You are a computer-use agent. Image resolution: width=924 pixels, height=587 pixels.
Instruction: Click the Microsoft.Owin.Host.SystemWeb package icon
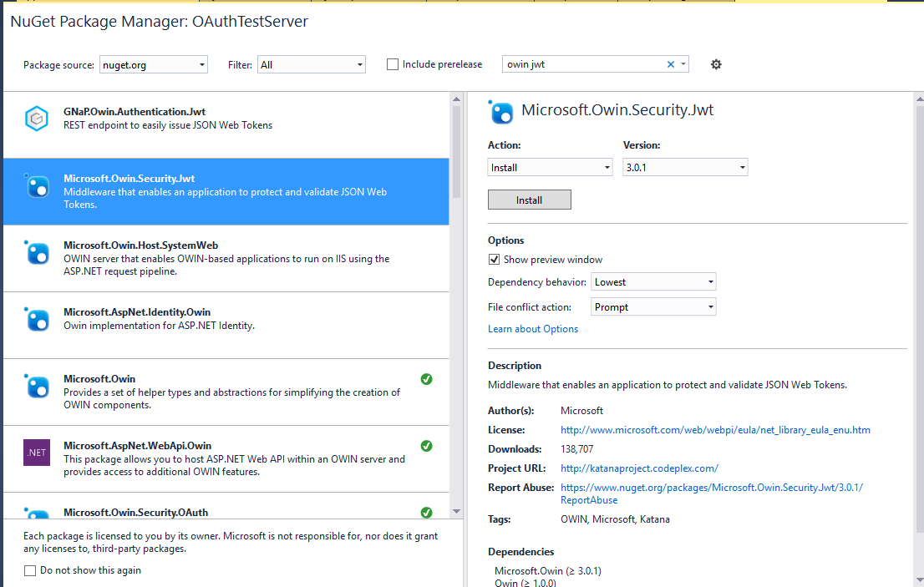click(36, 252)
